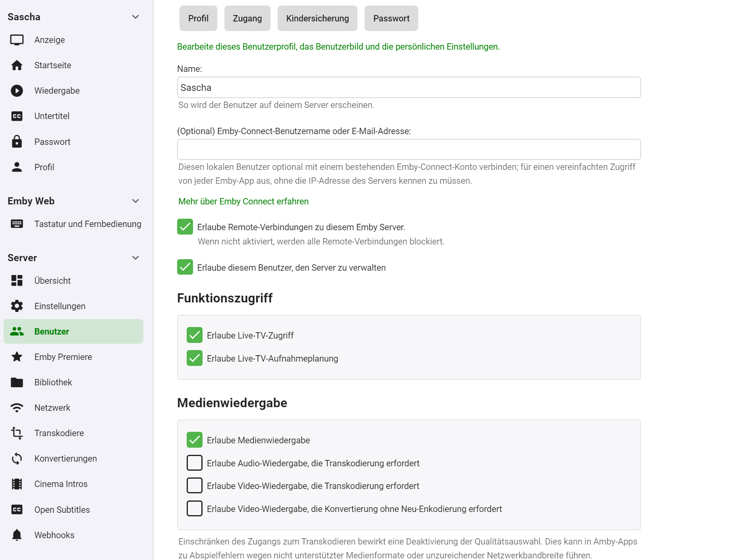730x560 pixels.
Task: Click the Name field containing Sascha
Action: [x=409, y=87]
